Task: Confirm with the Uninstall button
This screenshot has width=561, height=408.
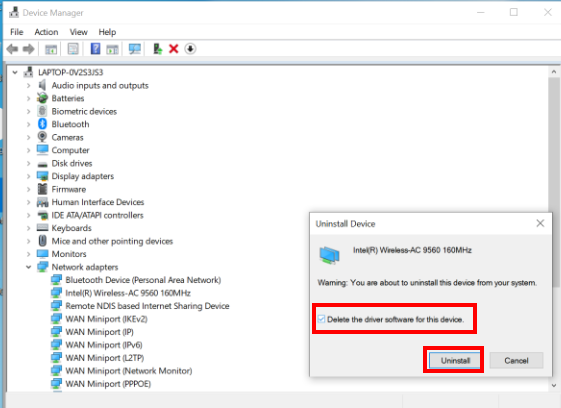Action: (455, 360)
